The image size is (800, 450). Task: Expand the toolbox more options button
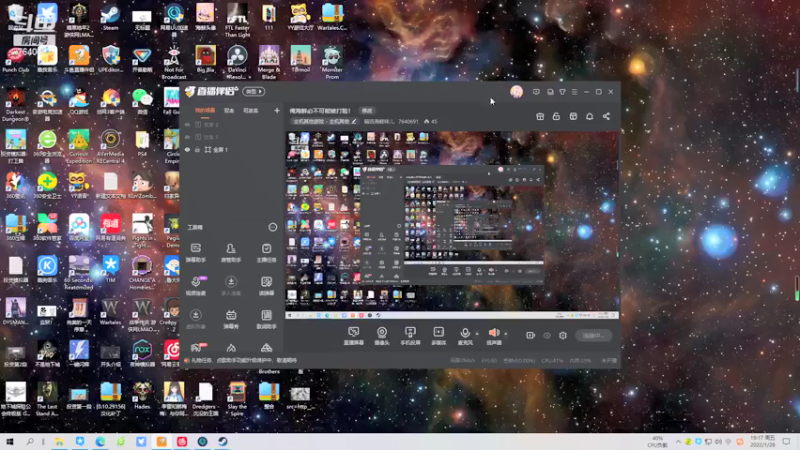[x=272, y=227]
